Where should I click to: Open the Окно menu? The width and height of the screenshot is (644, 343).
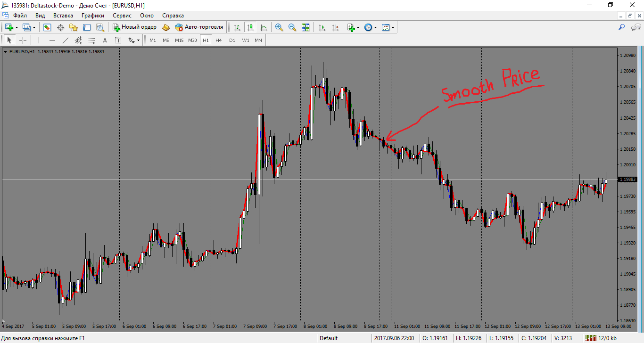147,16
